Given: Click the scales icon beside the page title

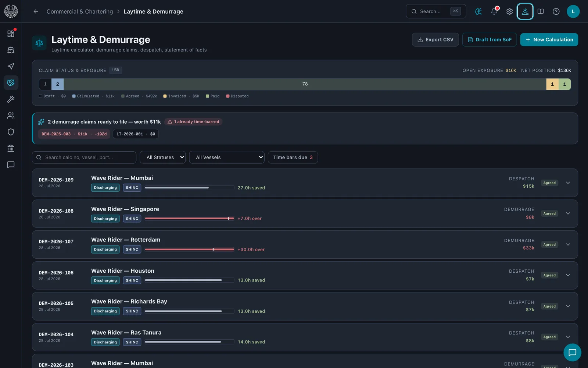Looking at the screenshot, I should (x=39, y=43).
